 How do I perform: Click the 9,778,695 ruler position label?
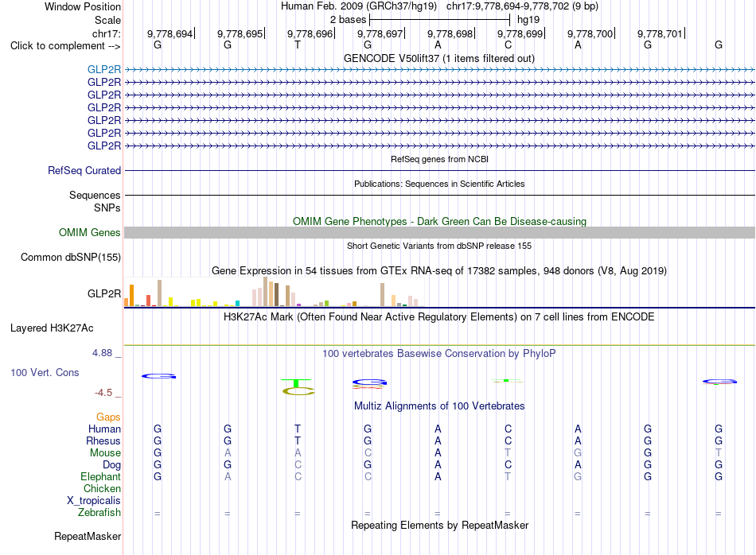240,33
